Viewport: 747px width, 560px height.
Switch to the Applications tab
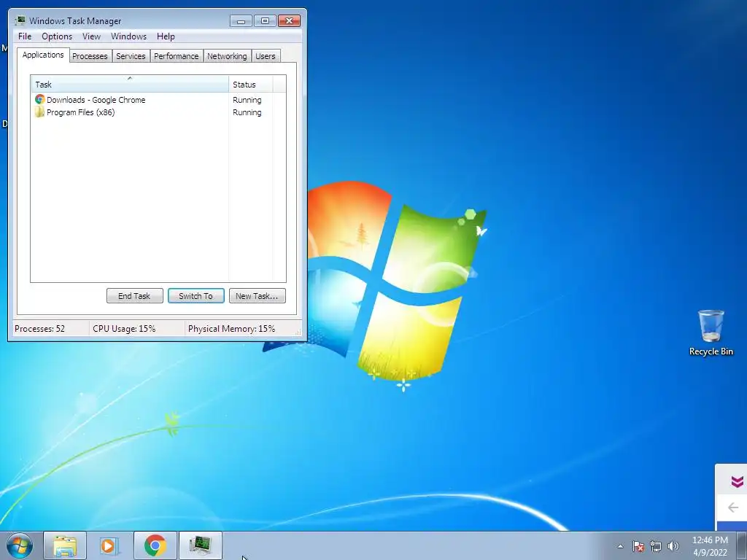coord(43,55)
